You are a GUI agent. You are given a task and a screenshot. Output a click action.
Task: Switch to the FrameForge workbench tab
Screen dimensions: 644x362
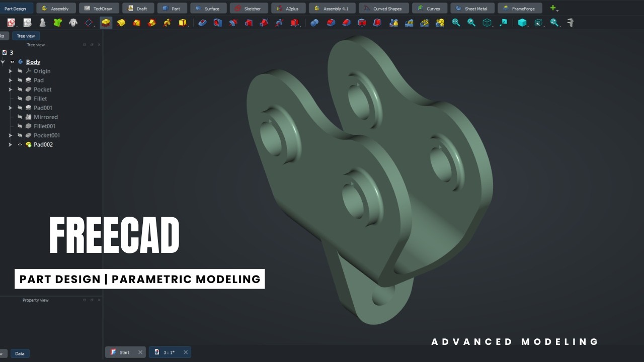tap(520, 8)
